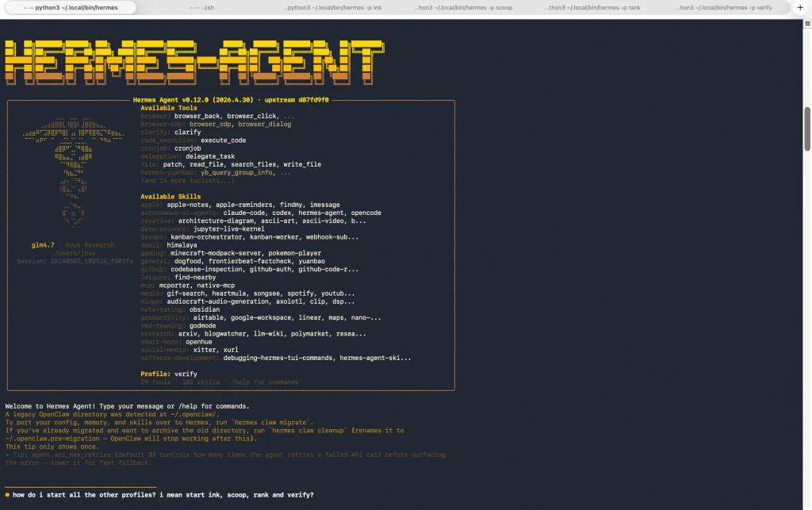This screenshot has width=812, height=510.
Task: Click the 'A legacy OpenClaw directory was detected' line
Action: [x=113, y=414]
